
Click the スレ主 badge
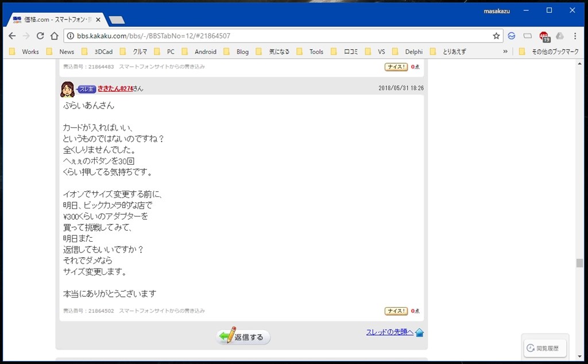[87, 89]
